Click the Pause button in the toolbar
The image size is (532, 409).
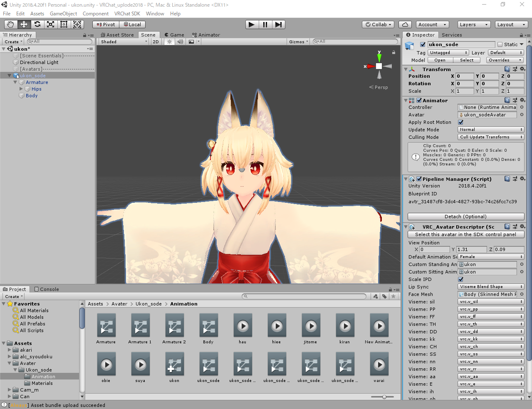[x=265, y=25]
